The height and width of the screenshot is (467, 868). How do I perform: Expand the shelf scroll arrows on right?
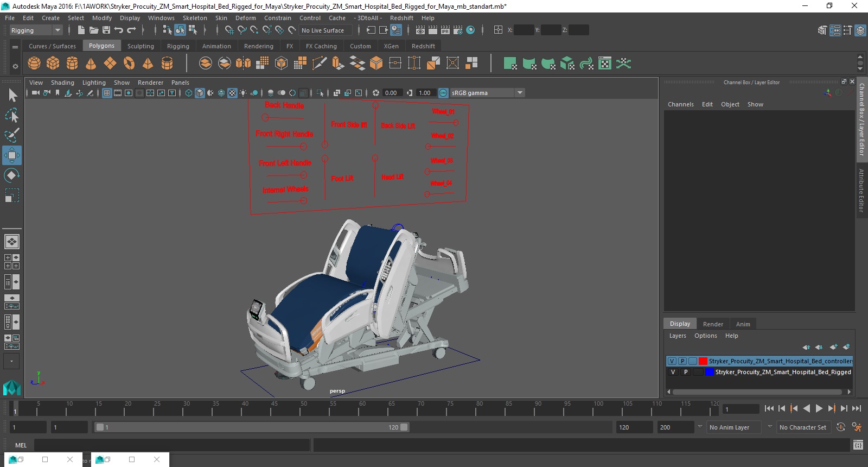click(x=860, y=63)
